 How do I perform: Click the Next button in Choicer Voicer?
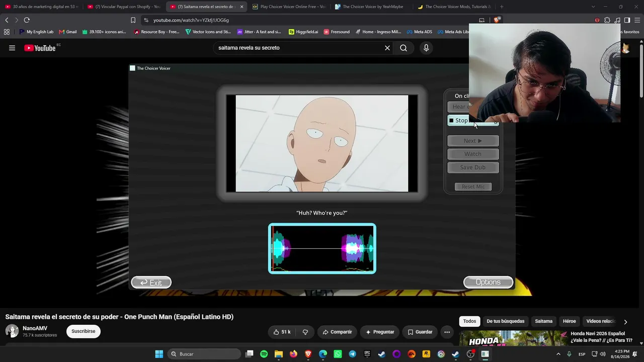[x=473, y=141]
